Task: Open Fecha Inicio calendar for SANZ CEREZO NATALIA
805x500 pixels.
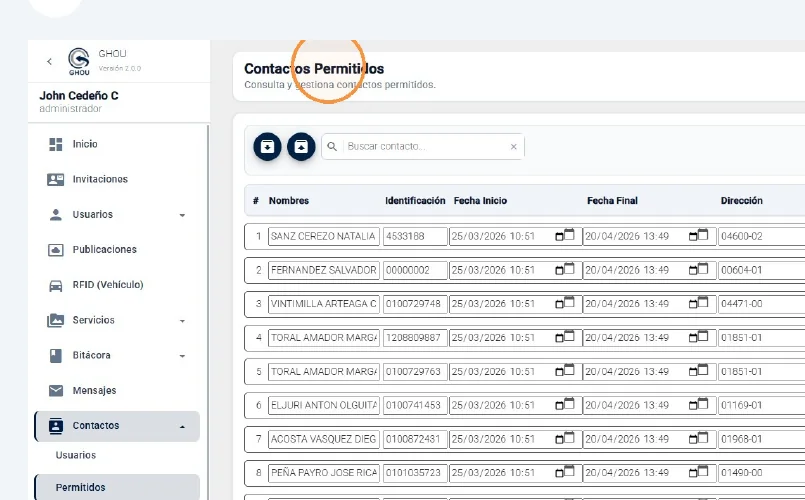Action: [x=565, y=236]
